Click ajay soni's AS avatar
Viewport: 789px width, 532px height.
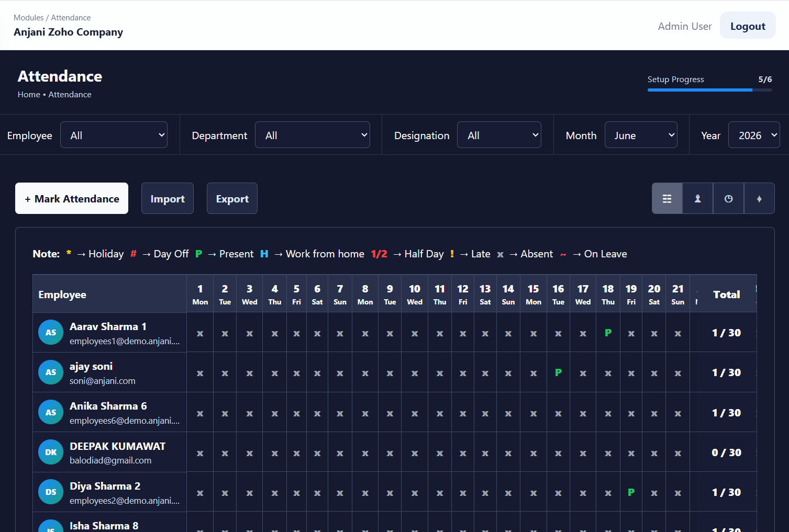[x=51, y=372]
